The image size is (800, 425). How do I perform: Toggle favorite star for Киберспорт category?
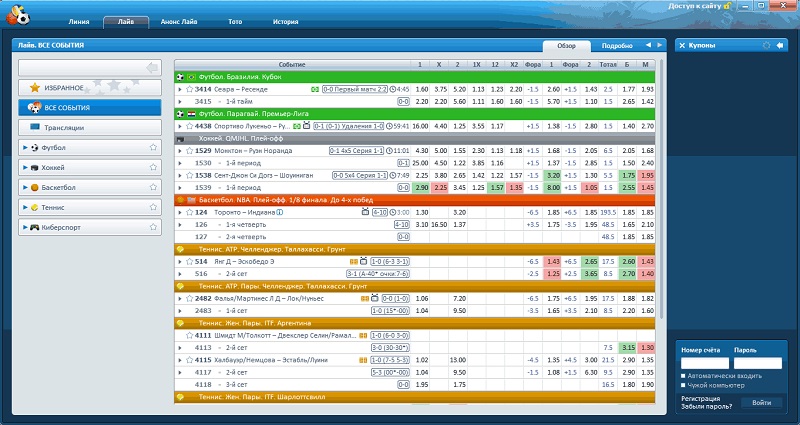(153, 227)
